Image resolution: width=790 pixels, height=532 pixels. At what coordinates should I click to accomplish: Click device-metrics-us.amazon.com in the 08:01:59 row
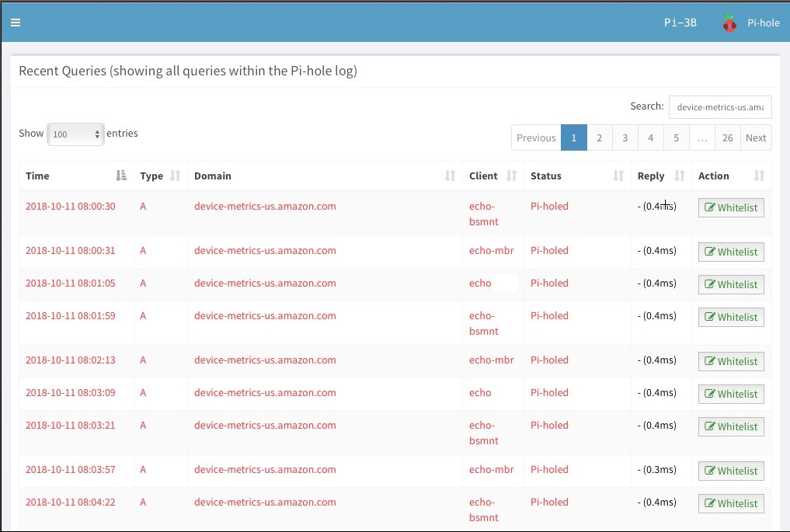(265, 316)
